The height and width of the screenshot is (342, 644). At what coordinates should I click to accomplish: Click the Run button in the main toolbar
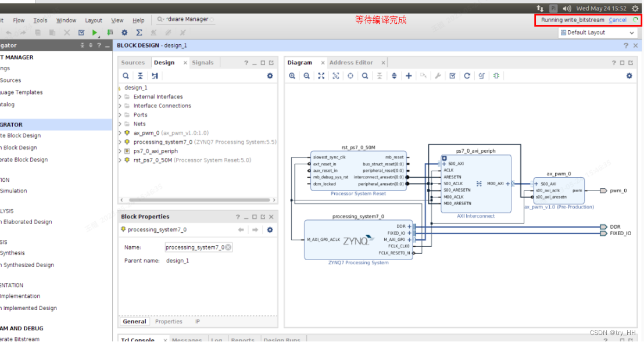click(95, 33)
